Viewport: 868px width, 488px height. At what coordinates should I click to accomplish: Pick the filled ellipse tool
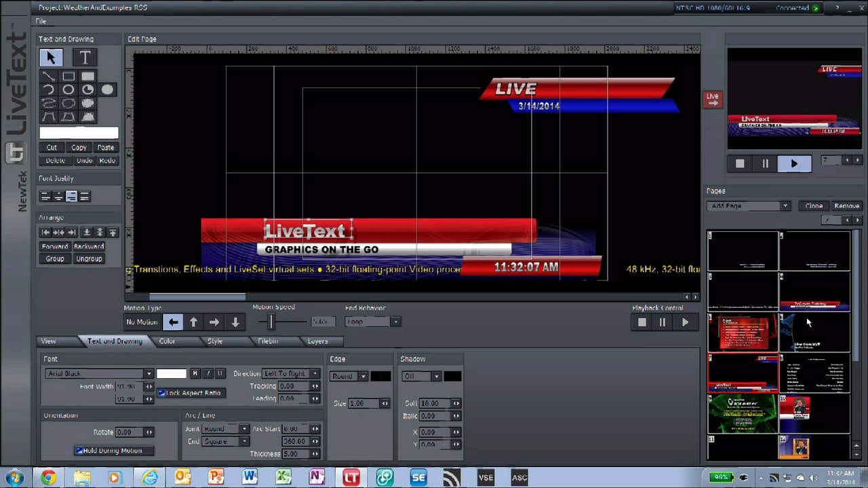pyautogui.click(x=107, y=89)
